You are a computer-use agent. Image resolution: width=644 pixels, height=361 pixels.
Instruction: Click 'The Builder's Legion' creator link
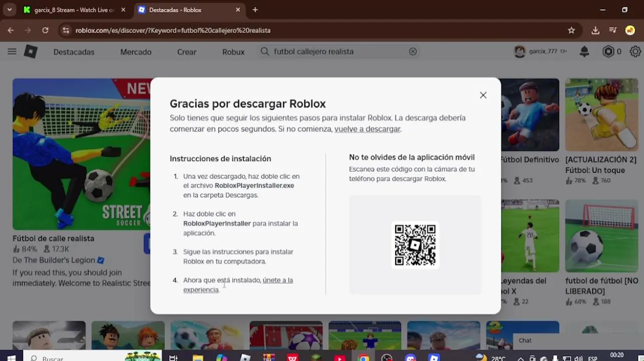[59, 260]
